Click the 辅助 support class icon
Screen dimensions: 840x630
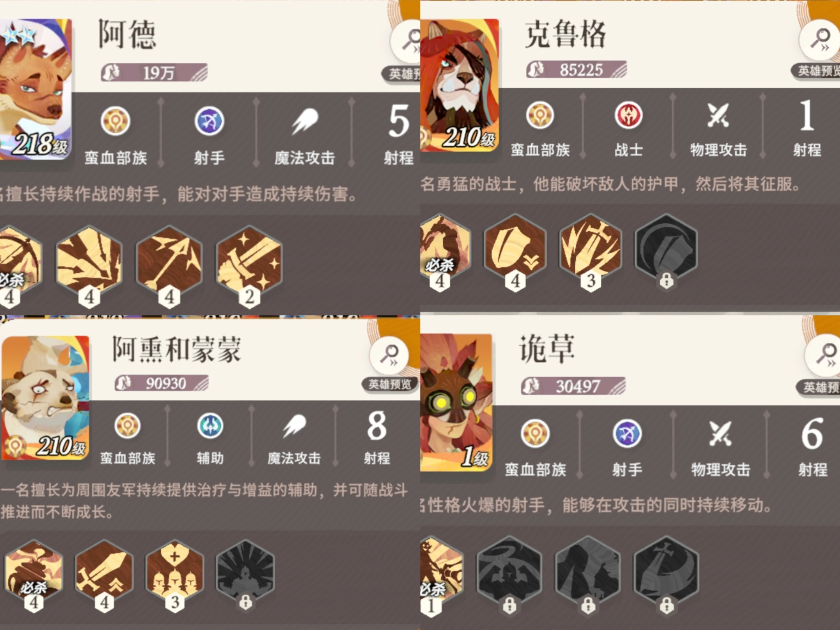tap(210, 426)
